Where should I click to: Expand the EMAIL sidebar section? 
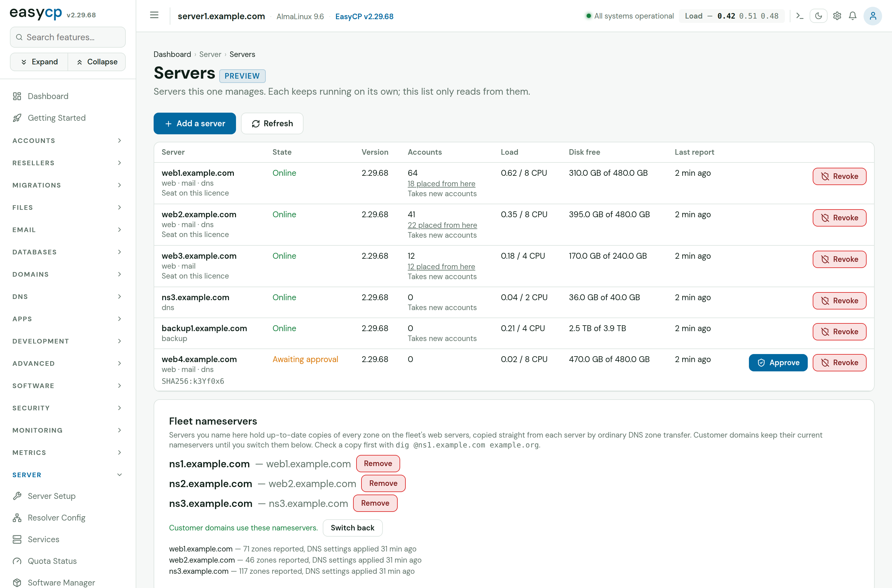pos(68,230)
